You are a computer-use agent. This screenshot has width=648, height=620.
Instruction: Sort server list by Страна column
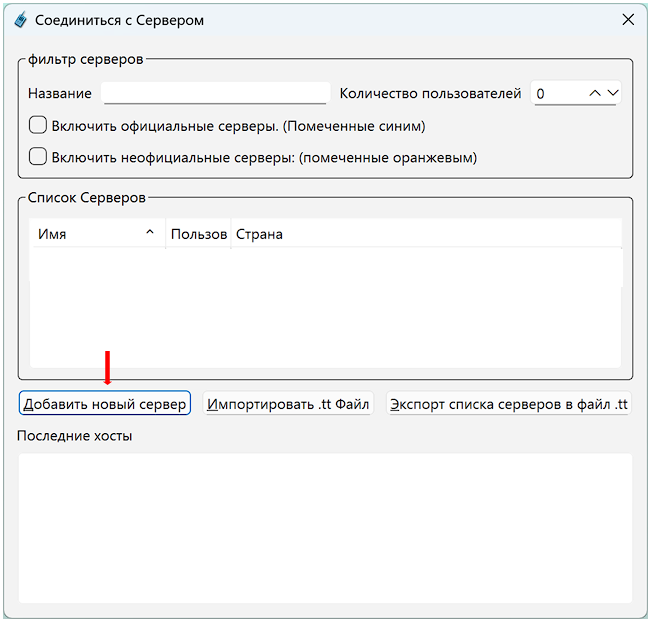[426, 234]
